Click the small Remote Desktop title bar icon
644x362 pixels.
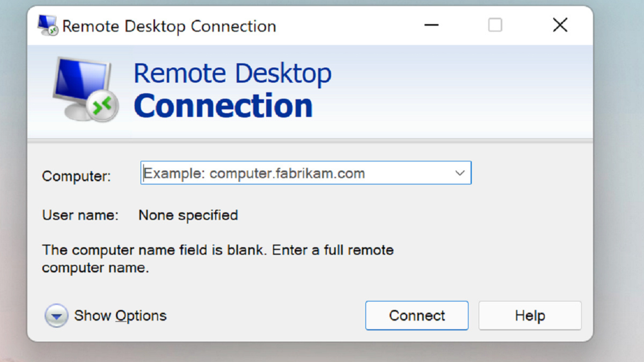click(48, 25)
